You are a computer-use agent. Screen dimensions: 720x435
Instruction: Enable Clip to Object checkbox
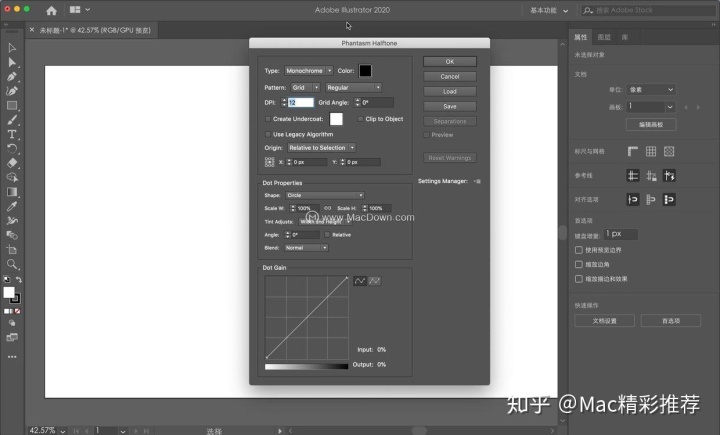[360, 119]
